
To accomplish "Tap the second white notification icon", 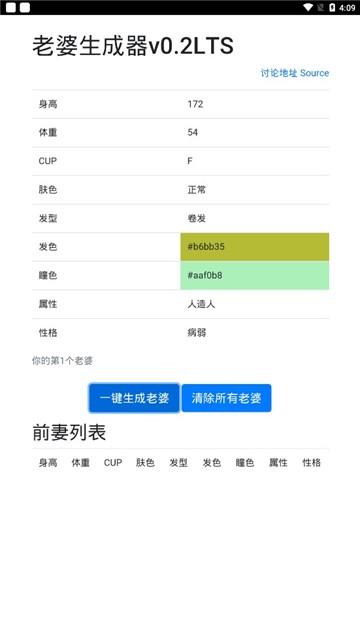I will coord(25,7).
